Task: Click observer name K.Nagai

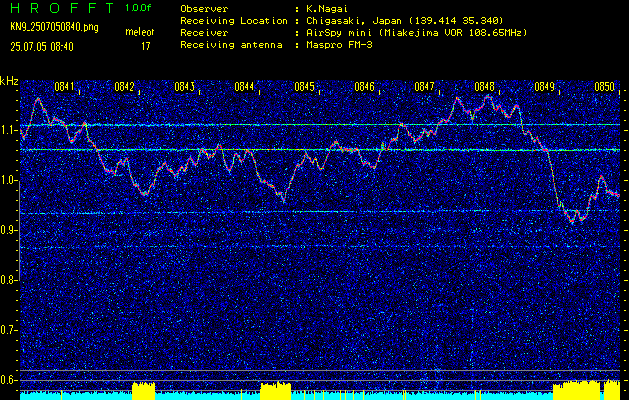Action: 327,9
